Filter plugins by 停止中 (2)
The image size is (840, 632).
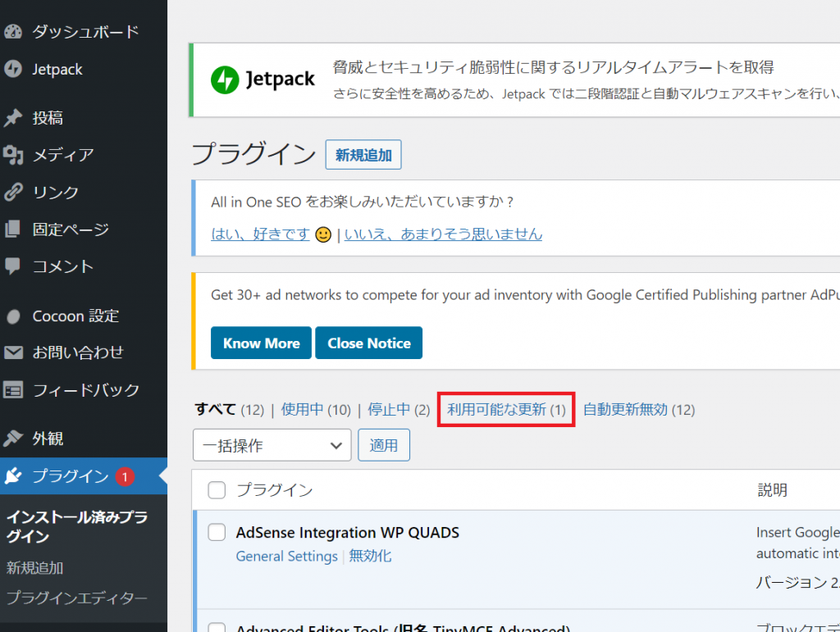[399, 410]
